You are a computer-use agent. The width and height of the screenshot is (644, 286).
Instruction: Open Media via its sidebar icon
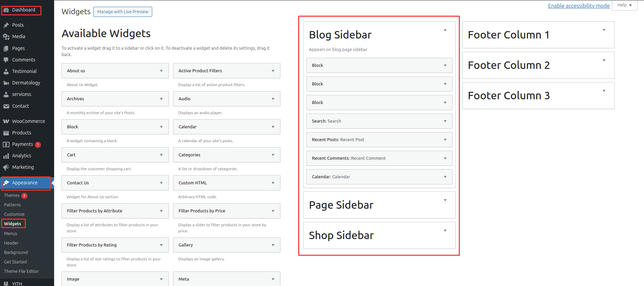pyautogui.click(x=6, y=36)
